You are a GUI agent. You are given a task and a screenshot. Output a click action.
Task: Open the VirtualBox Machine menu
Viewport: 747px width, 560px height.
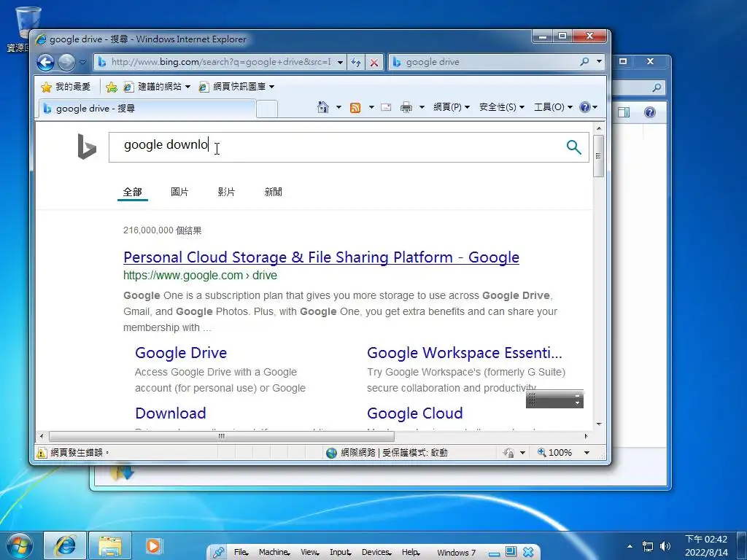click(274, 553)
